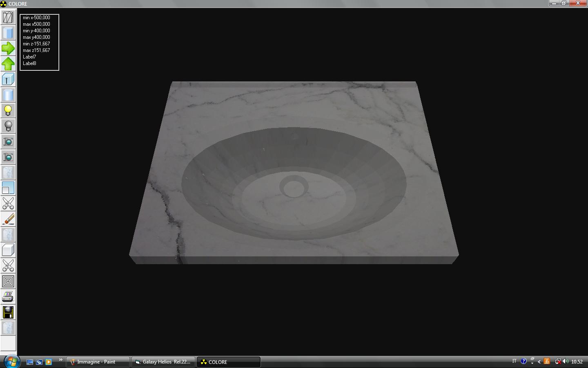Click the blue help icon in tray
The width and height of the screenshot is (588, 368).
point(523,361)
